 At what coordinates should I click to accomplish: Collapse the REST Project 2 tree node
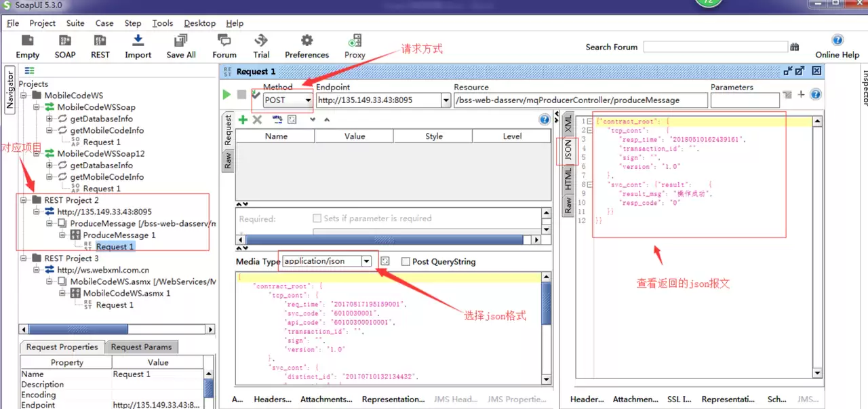(x=24, y=200)
